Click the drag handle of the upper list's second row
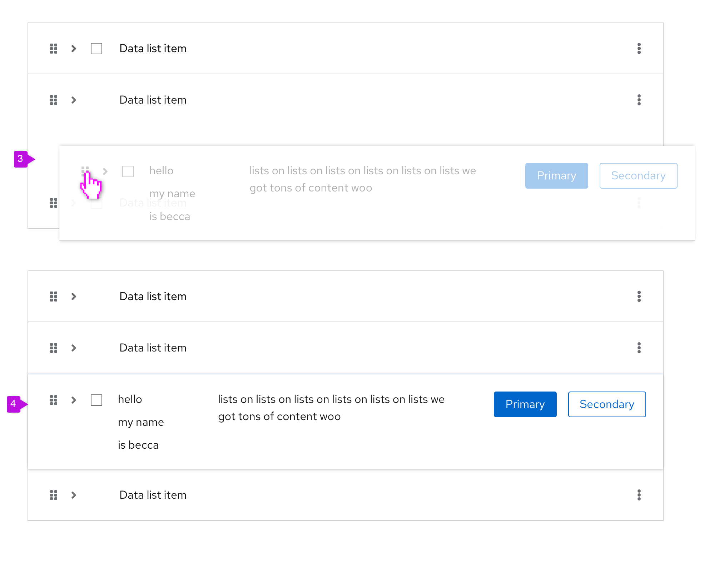This screenshot has width=719, height=588. pyautogui.click(x=54, y=100)
